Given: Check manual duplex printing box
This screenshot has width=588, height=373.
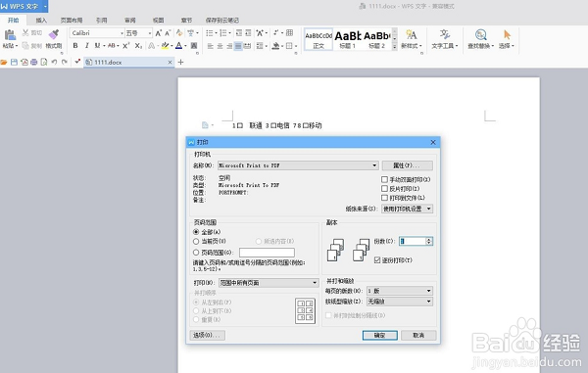Looking at the screenshot, I should [384, 180].
